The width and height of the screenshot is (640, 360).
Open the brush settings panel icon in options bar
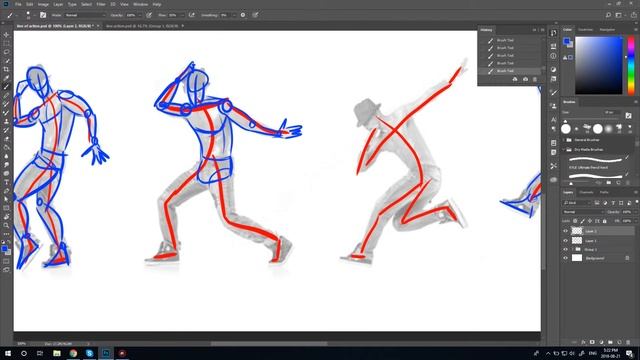tap(43, 15)
